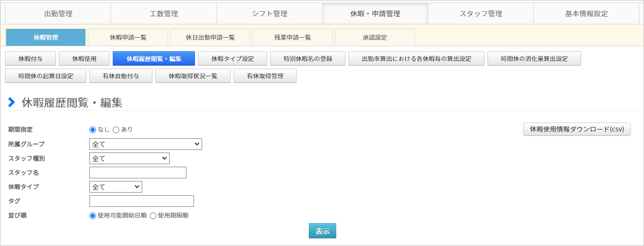Screen dimensions: 644x246
Task: Choose 使用期限順 sort order
Action: tap(153, 216)
